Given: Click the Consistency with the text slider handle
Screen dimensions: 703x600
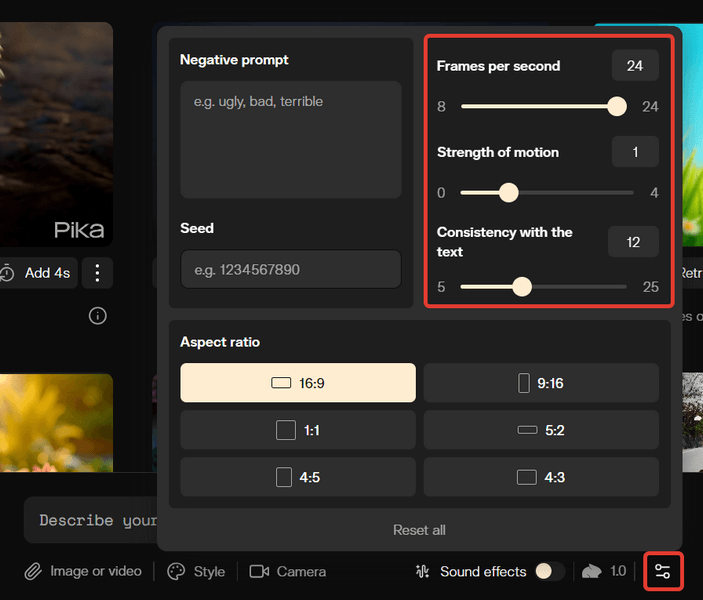Looking at the screenshot, I should [522, 287].
